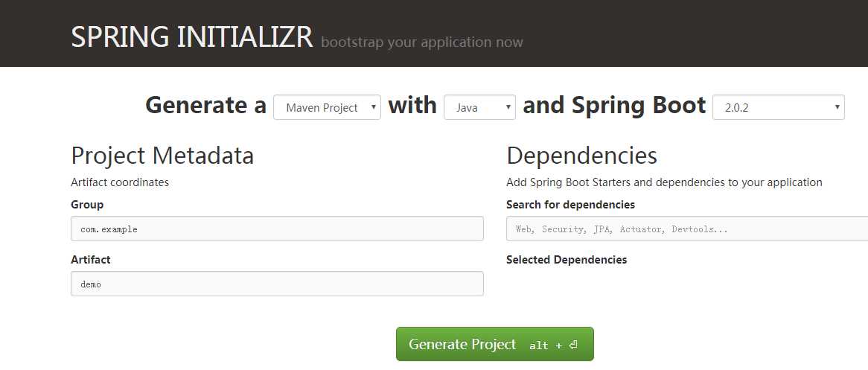Image resolution: width=868 pixels, height=370 pixels.
Task: Click the bootstrap your application now tagline
Action: [x=422, y=42]
